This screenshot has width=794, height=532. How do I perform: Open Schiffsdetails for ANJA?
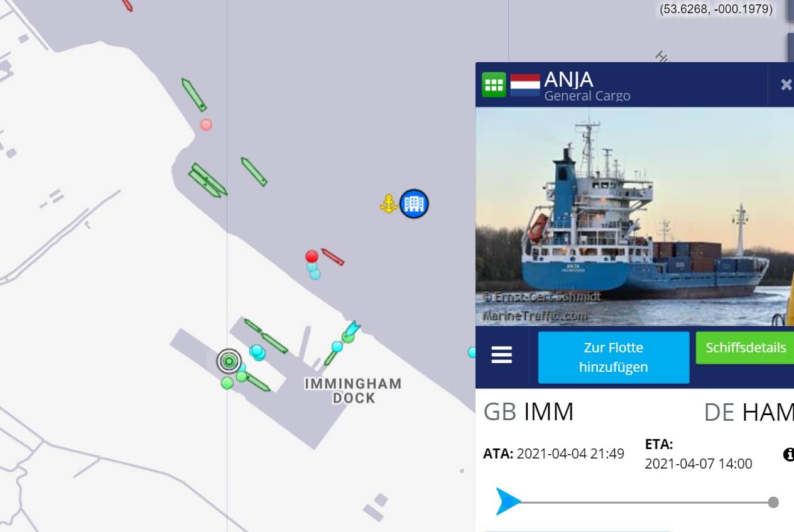click(745, 348)
